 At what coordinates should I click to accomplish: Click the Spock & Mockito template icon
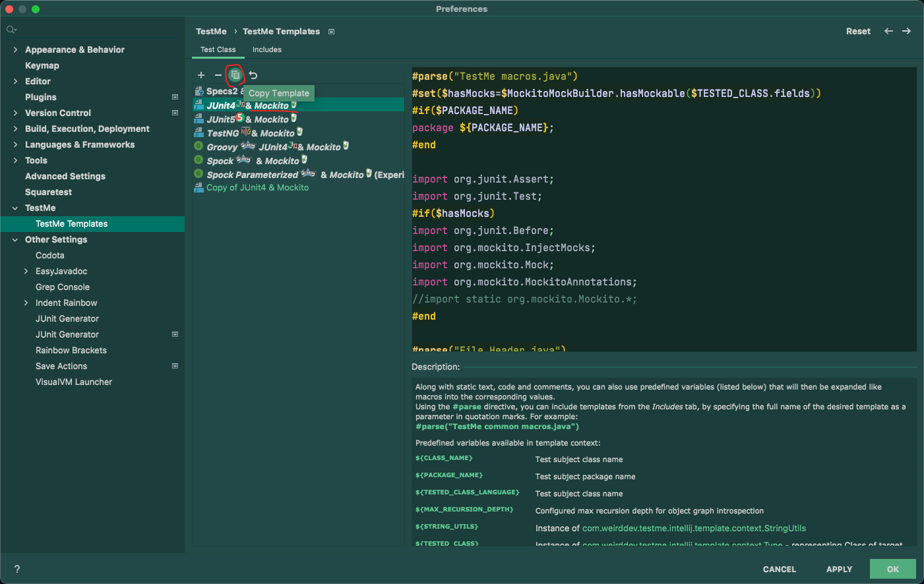coord(198,160)
